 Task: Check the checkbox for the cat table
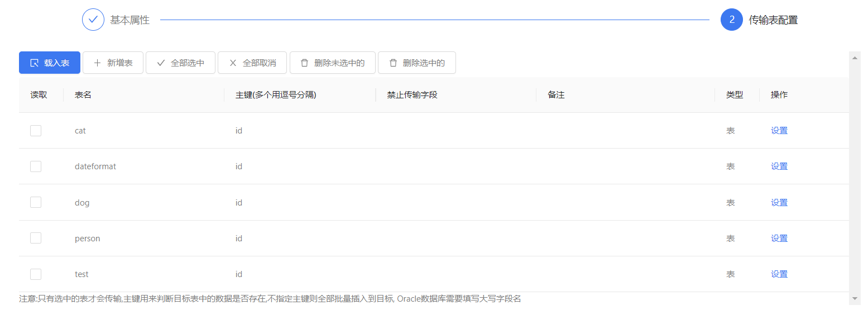click(x=36, y=131)
